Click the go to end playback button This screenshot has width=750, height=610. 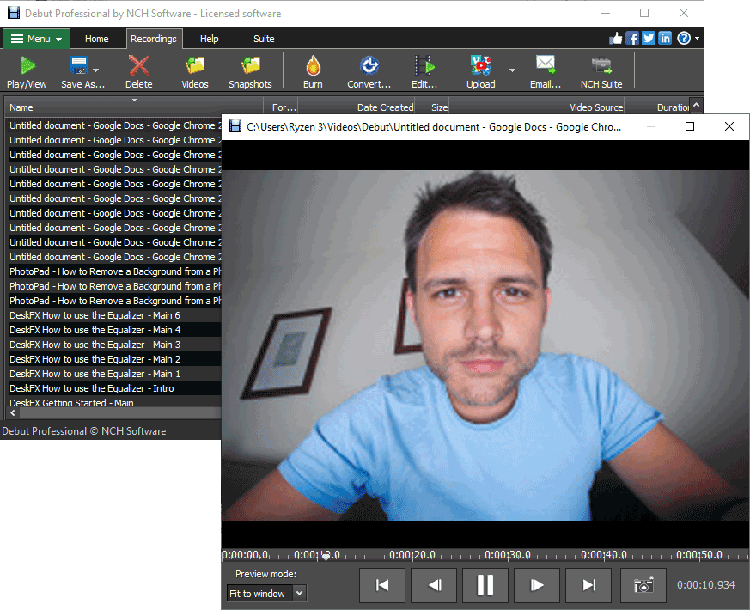tap(589, 585)
